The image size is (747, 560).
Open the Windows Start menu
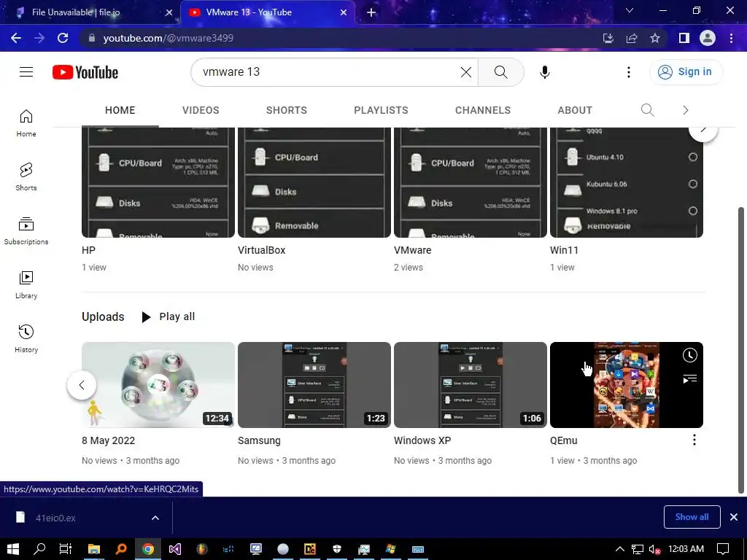(x=12, y=549)
